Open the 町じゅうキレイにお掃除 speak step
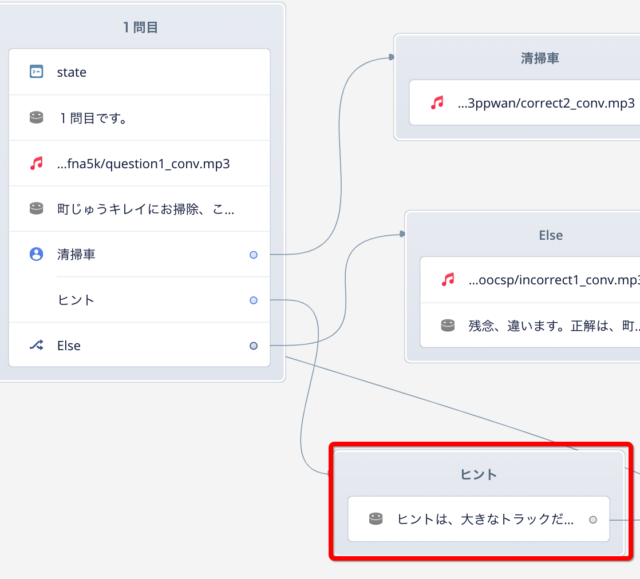Screen dimensions: 640x579 [x=139, y=209]
